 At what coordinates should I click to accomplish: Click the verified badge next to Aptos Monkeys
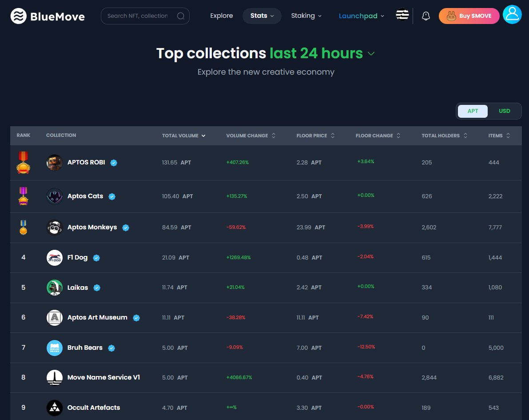pyautogui.click(x=126, y=228)
